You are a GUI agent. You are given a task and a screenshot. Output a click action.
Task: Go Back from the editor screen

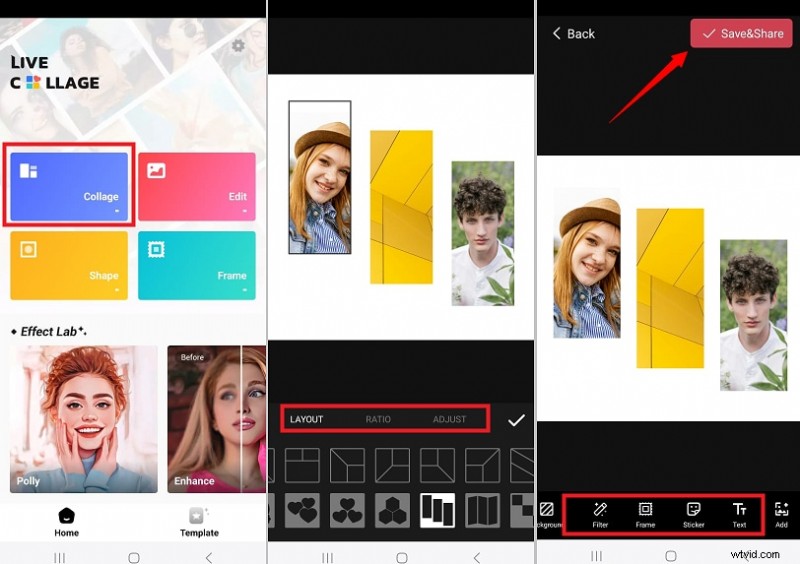[x=574, y=34]
